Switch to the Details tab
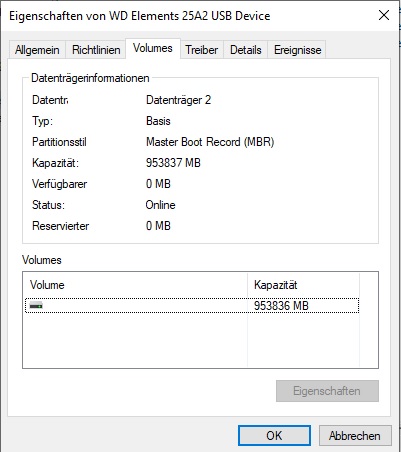The width and height of the screenshot is (401, 452). [x=246, y=50]
